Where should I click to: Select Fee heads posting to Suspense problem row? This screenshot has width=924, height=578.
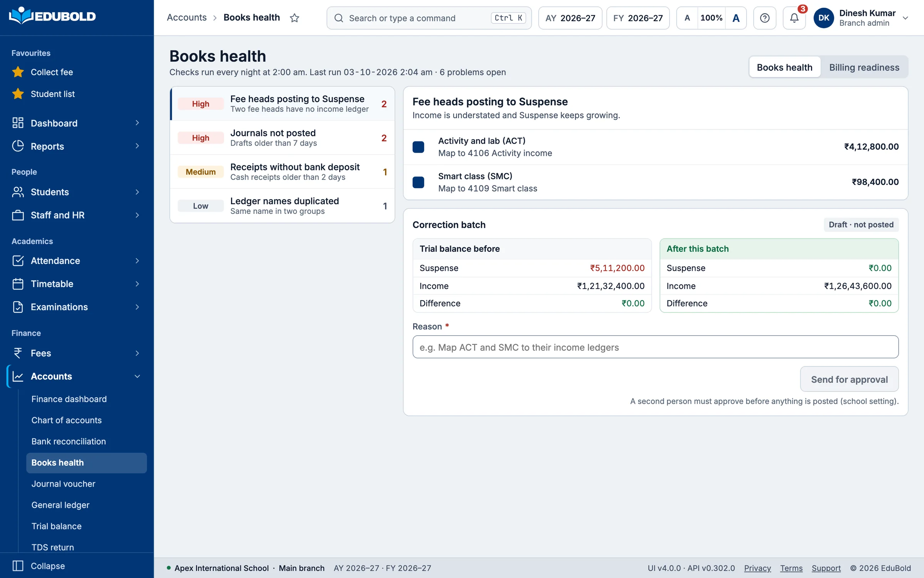coord(282,104)
